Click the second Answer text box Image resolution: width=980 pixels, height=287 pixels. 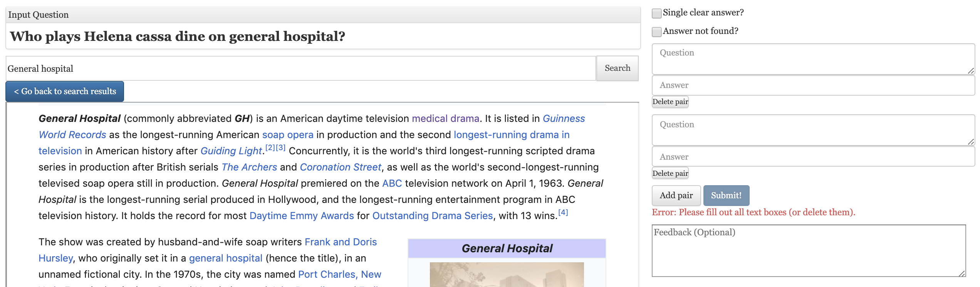[x=813, y=157]
